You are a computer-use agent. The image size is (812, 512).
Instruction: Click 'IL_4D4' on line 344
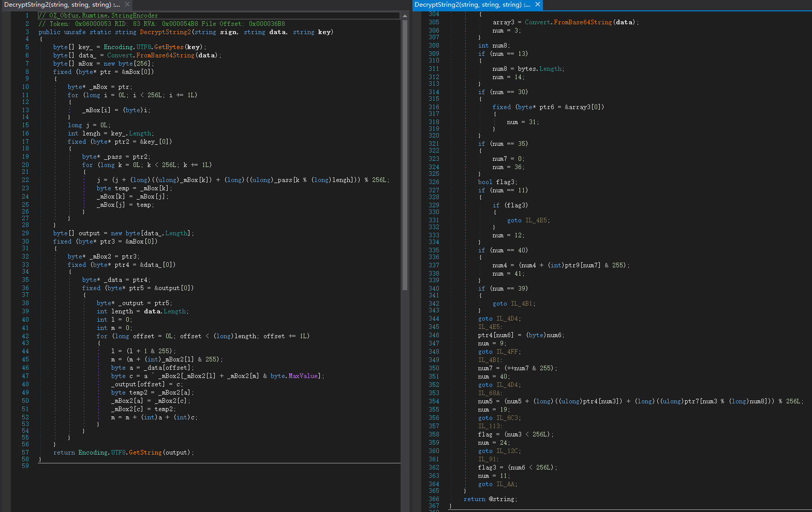(x=507, y=319)
